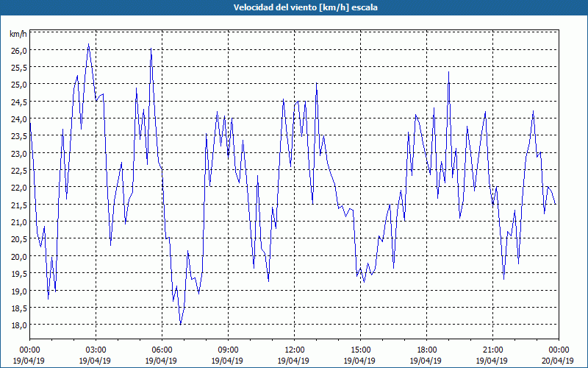Select the 23,0 y-axis label
The height and width of the screenshot is (368, 588).
coord(19,154)
